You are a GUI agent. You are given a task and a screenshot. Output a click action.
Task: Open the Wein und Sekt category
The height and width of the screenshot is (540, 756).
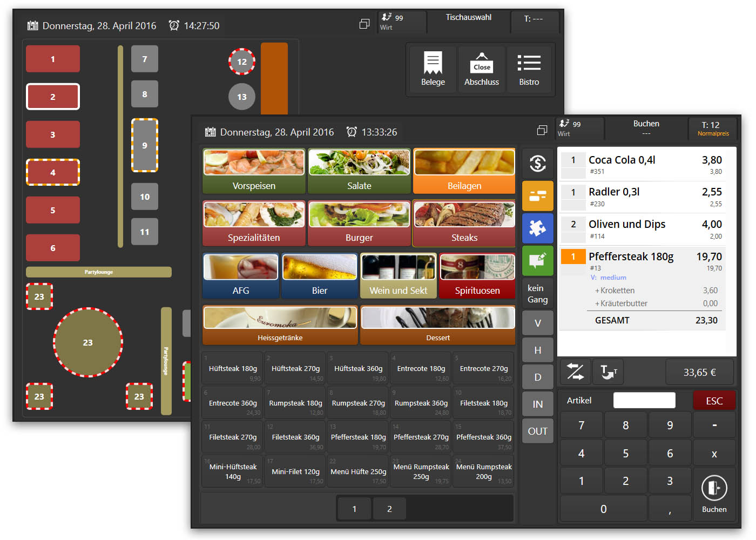(398, 276)
